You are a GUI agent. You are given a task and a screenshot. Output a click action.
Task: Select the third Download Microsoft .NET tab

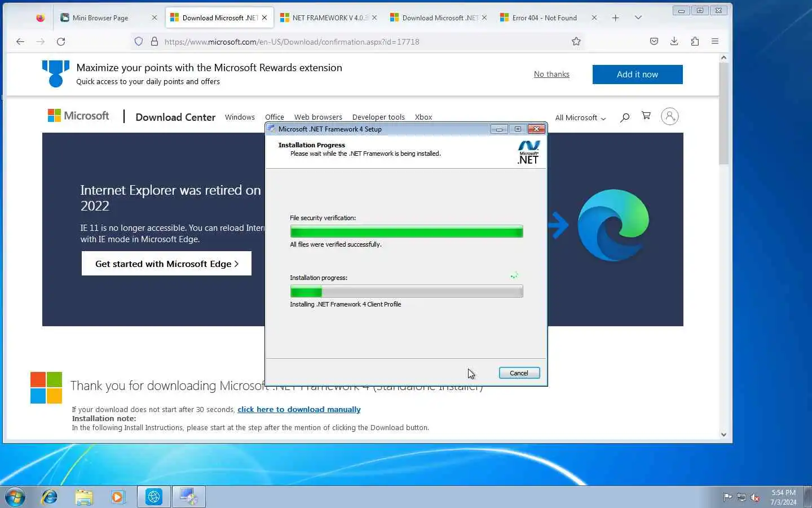point(440,17)
